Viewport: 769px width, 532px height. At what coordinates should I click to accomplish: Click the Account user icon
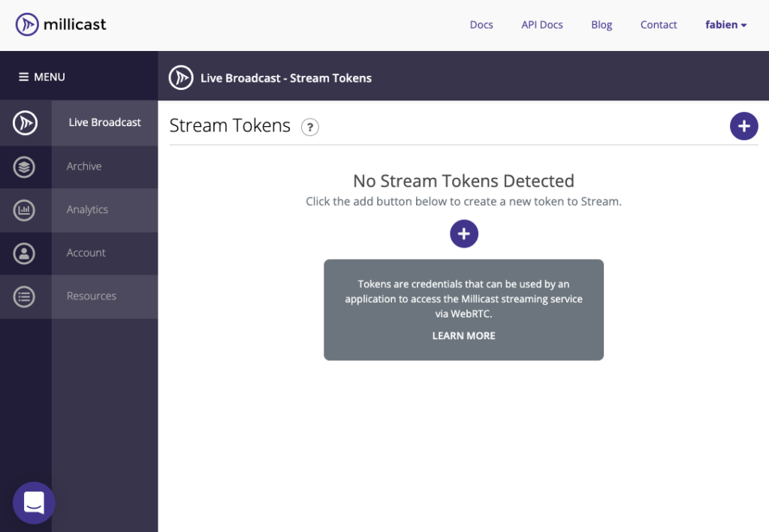coord(24,254)
